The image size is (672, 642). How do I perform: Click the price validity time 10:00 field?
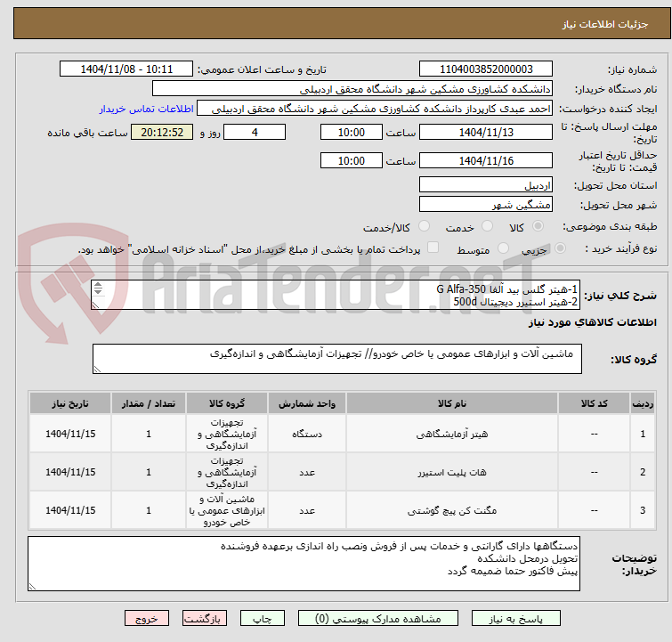[x=351, y=160]
